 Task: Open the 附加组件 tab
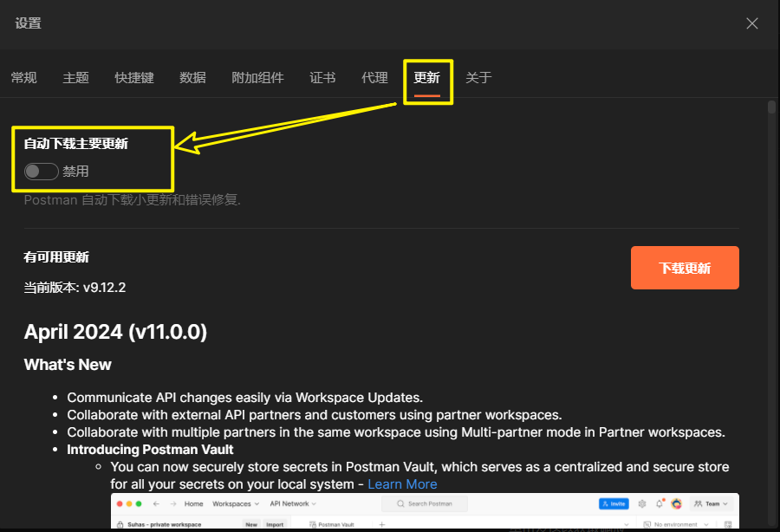[x=257, y=78]
